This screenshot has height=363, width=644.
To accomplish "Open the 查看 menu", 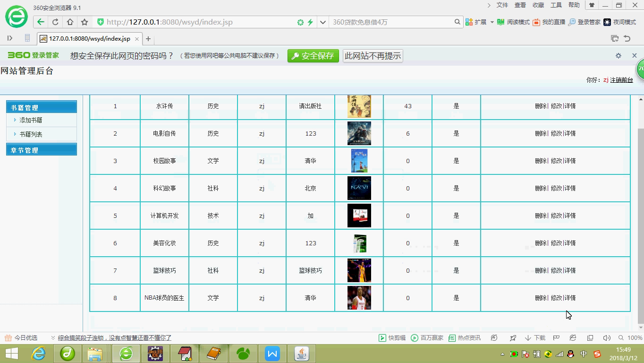I will 520,5.
